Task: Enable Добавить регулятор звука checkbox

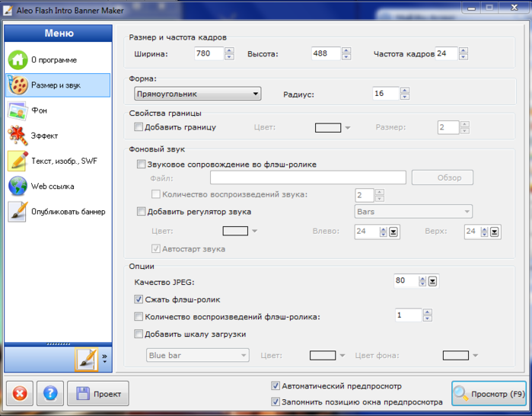Action: pyautogui.click(x=141, y=212)
